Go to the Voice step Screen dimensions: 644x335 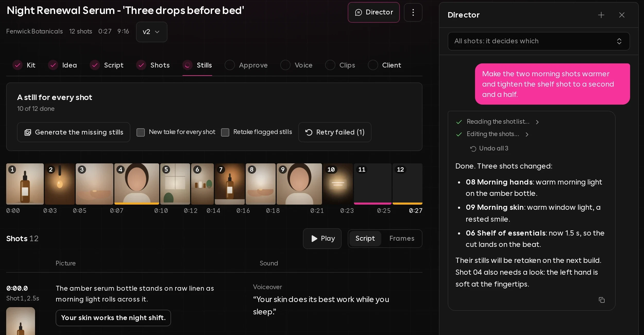(x=296, y=65)
